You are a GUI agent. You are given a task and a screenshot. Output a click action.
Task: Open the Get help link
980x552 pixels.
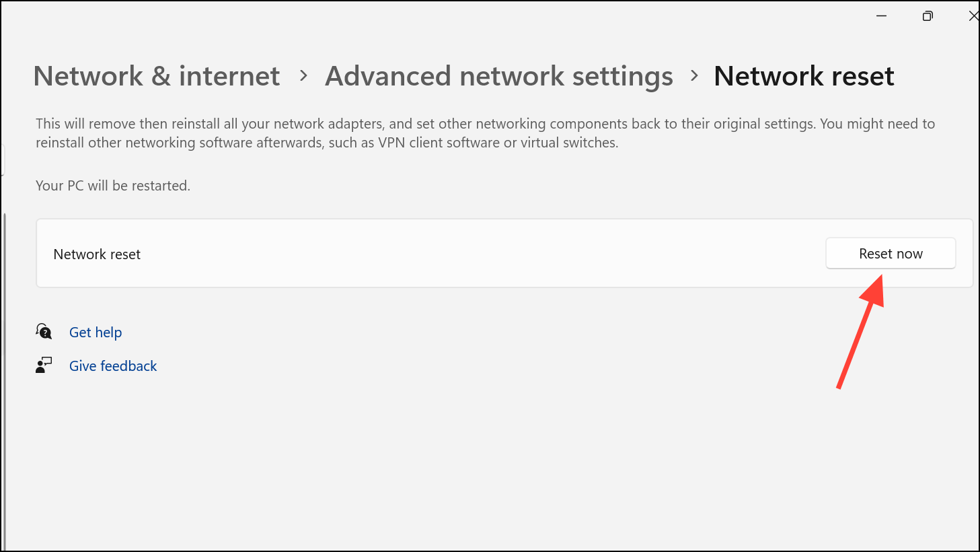[95, 332]
